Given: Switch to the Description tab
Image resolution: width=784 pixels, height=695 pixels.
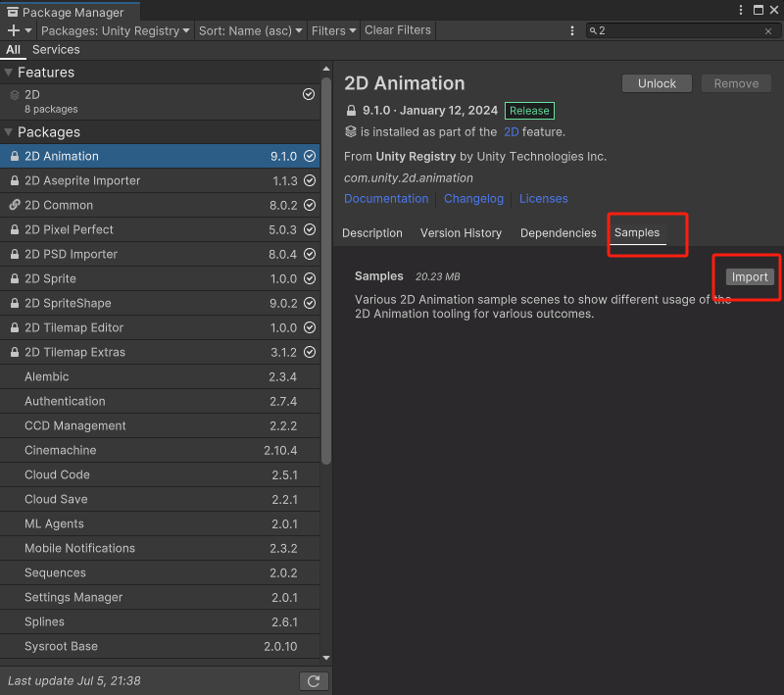Looking at the screenshot, I should 372,233.
